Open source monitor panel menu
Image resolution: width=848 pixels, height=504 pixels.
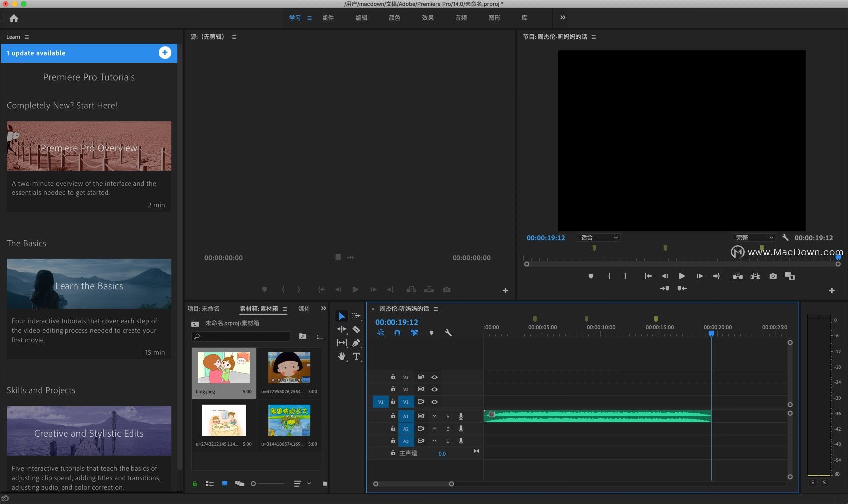click(234, 37)
